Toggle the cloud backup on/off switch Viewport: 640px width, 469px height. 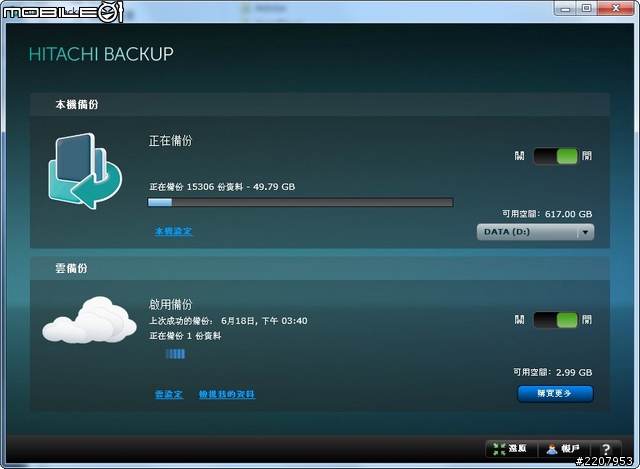(556, 320)
